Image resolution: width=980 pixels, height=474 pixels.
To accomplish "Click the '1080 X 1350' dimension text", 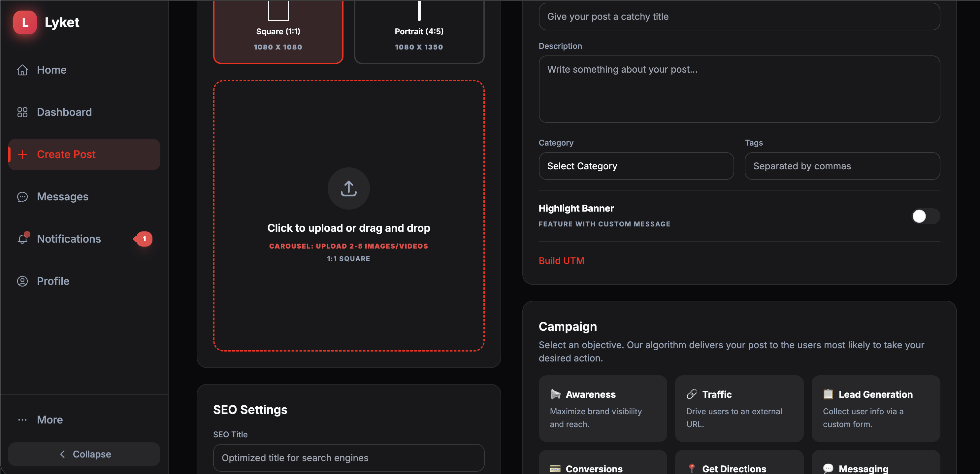I will click(x=419, y=47).
